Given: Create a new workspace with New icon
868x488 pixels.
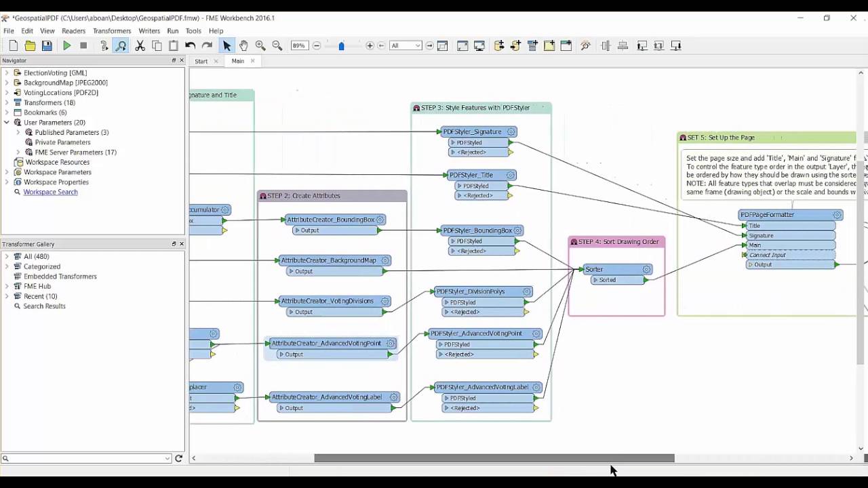Looking at the screenshot, I should pos(14,45).
